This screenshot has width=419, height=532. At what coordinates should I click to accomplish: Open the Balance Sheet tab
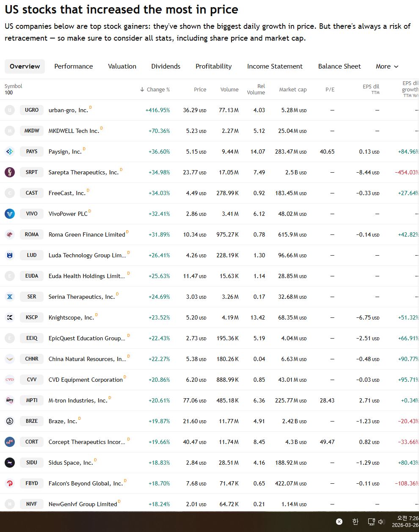(x=339, y=66)
